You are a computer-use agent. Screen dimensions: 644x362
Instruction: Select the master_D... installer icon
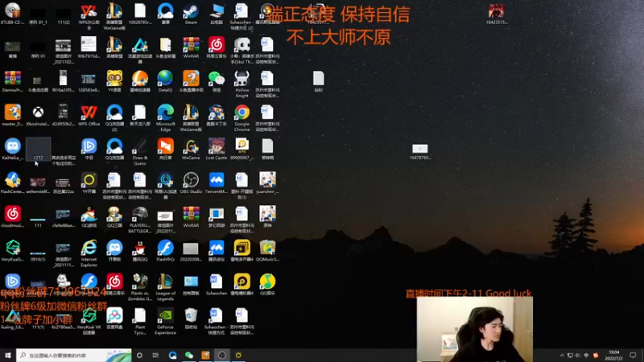click(12, 114)
